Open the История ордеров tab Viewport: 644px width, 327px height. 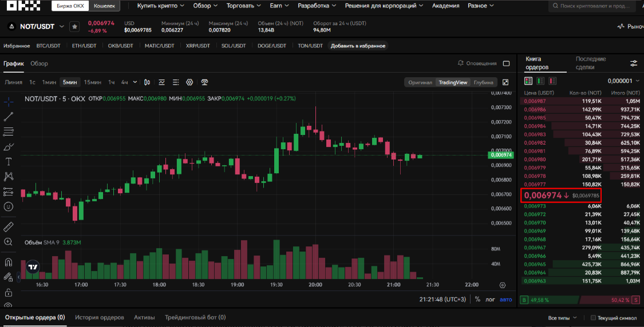[100, 317]
